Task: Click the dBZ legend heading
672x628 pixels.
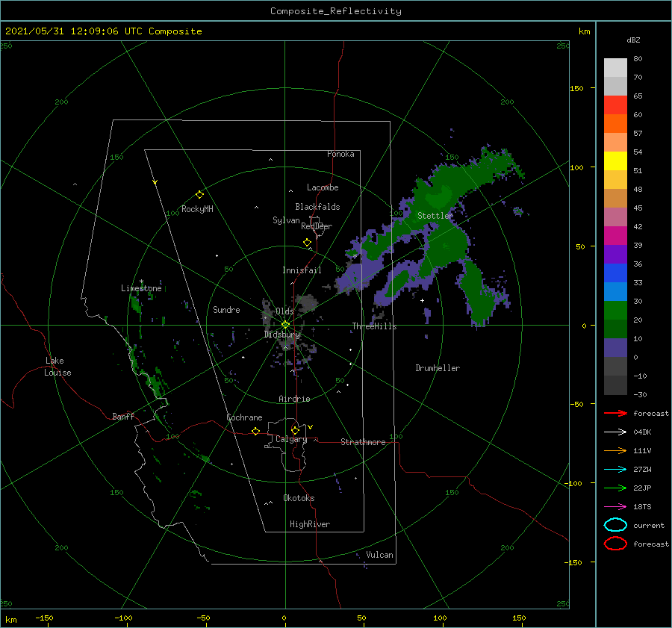Action: pos(633,40)
